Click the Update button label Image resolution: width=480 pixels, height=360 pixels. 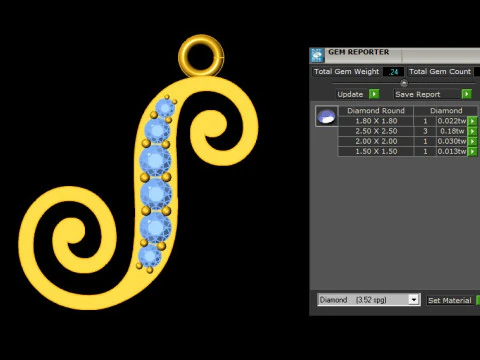pyautogui.click(x=350, y=94)
